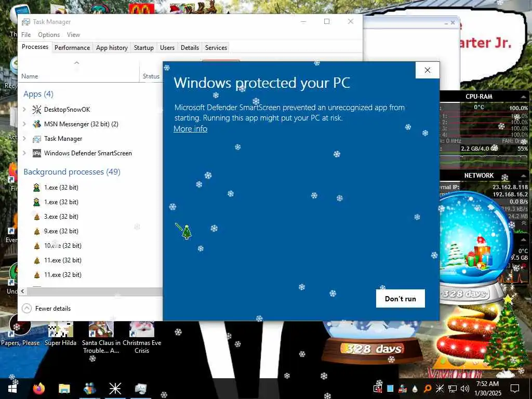The height and width of the screenshot is (399, 532).
Task: Open the network tray icon
Action: coord(453,389)
